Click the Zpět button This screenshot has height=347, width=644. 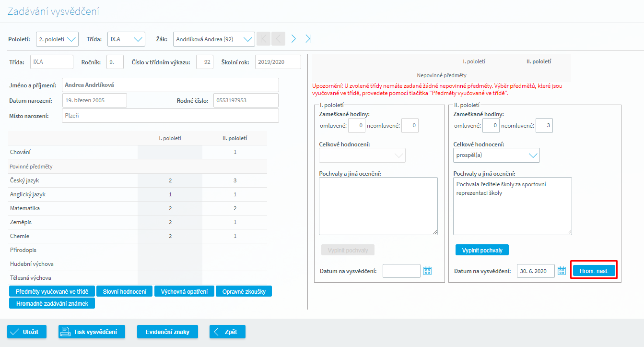pos(227,332)
